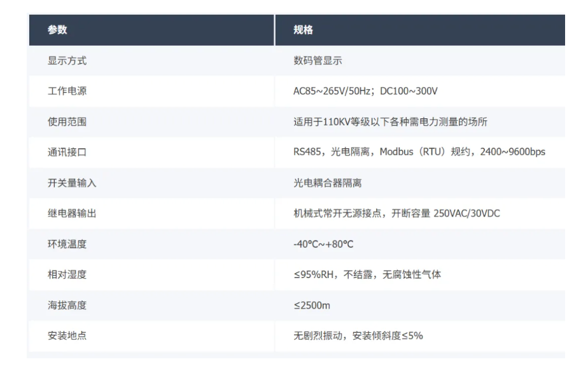
Task: Click the 规格 column header
Action: coord(303,31)
